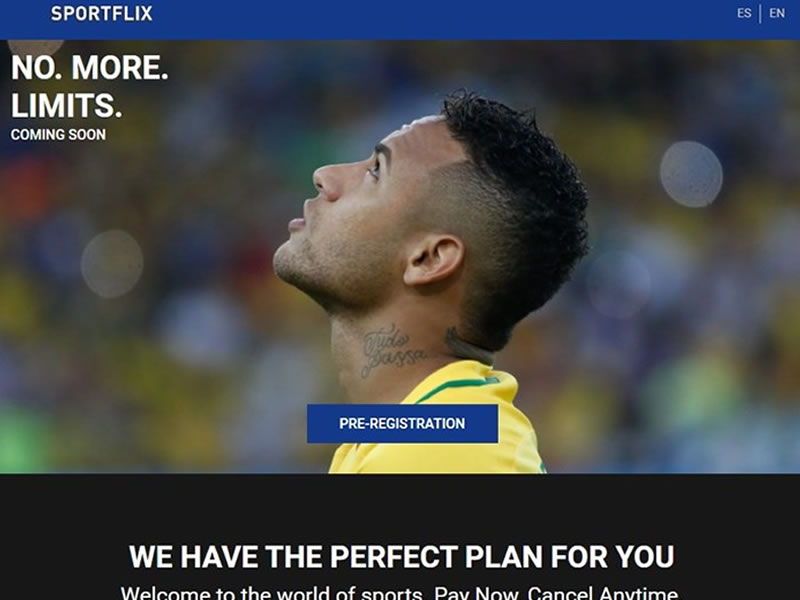
Task: Click the player's yellow jersey collar
Action: pos(459,380)
